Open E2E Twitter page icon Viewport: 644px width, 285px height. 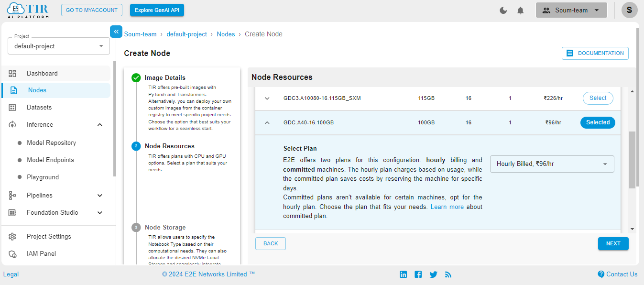[433, 274]
